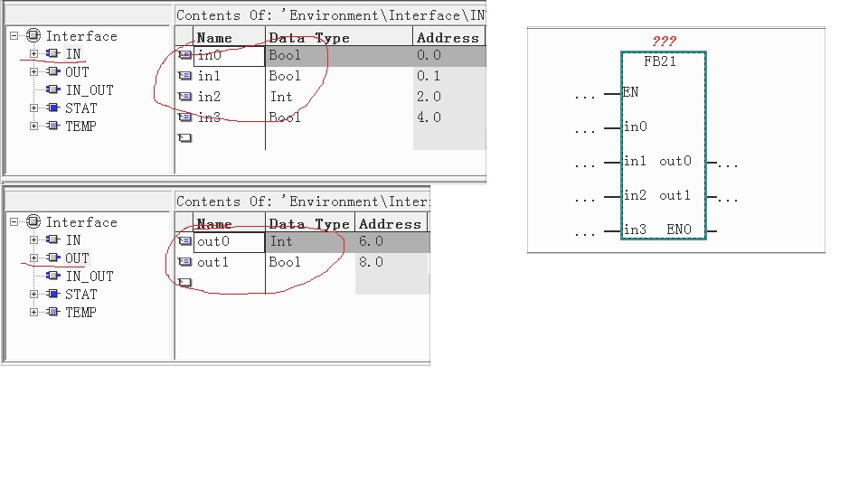
Task: Select STAT label in the lower tree
Action: click(x=80, y=295)
